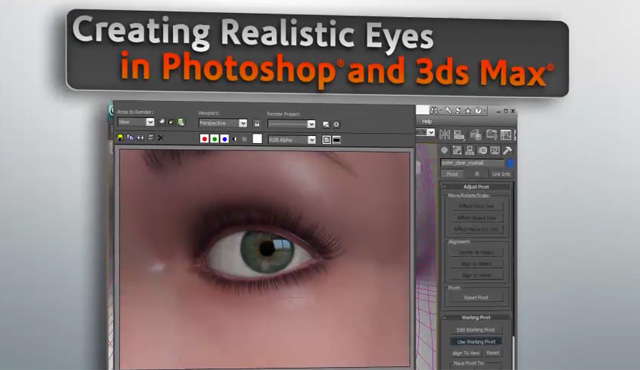Open the Render Preset dropdown

click(x=291, y=124)
